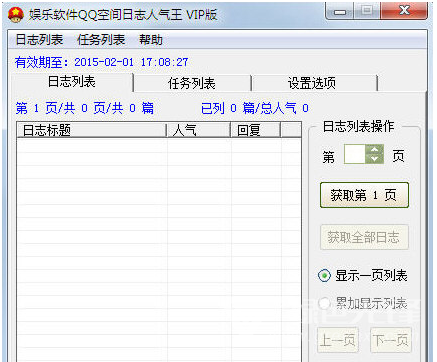Close the QQ空间日志人气王 window

404,11
